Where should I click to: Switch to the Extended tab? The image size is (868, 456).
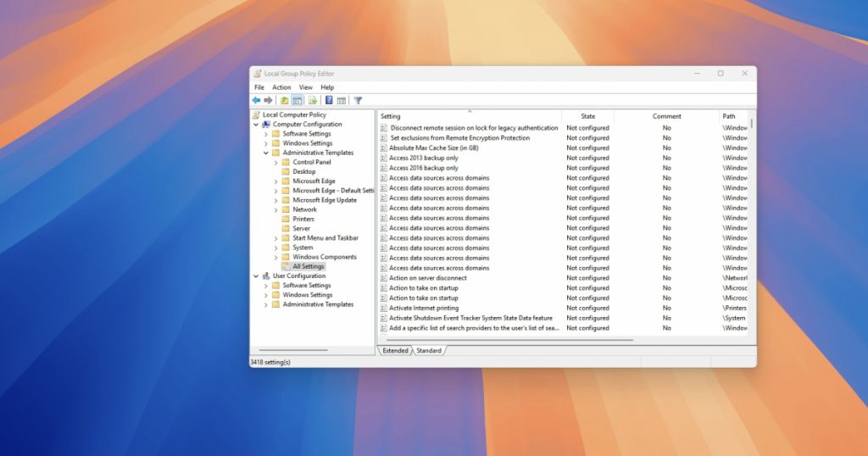pyautogui.click(x=395, y=350)
